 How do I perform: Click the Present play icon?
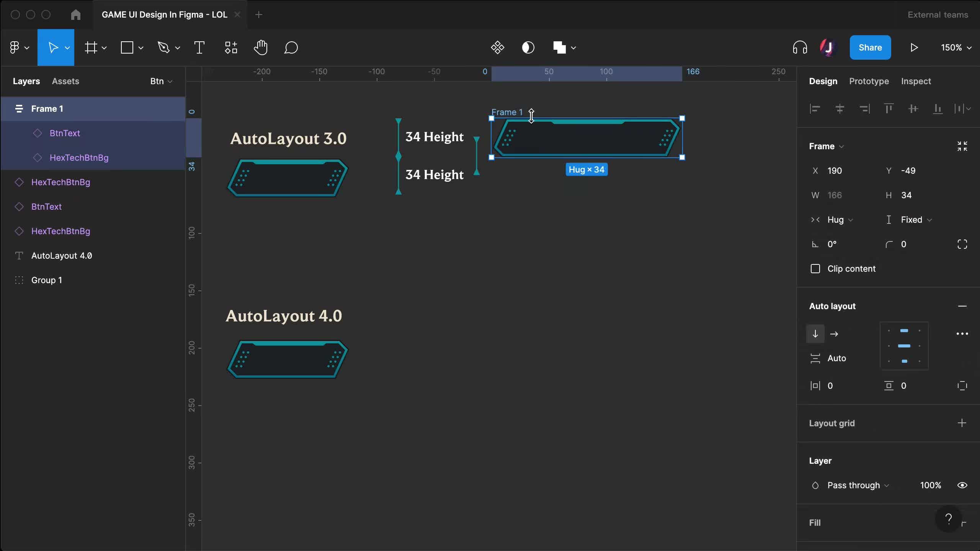(914, 48)
